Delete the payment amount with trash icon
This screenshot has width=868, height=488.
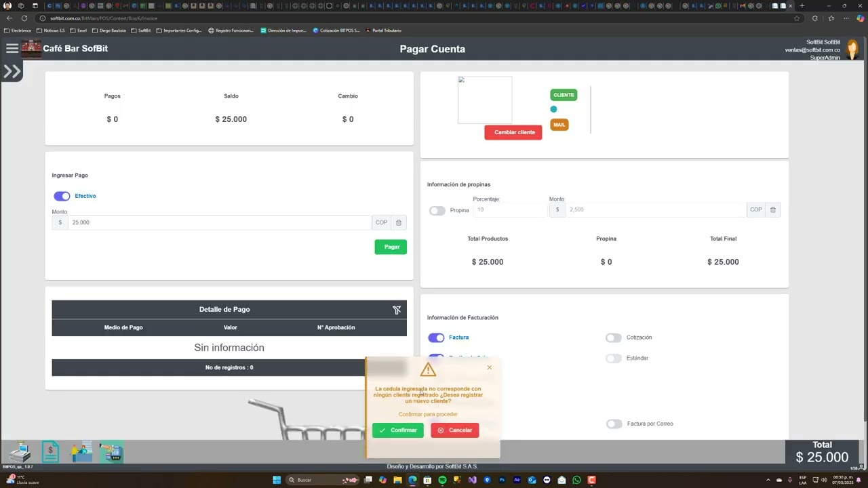(x=399, y=222)
